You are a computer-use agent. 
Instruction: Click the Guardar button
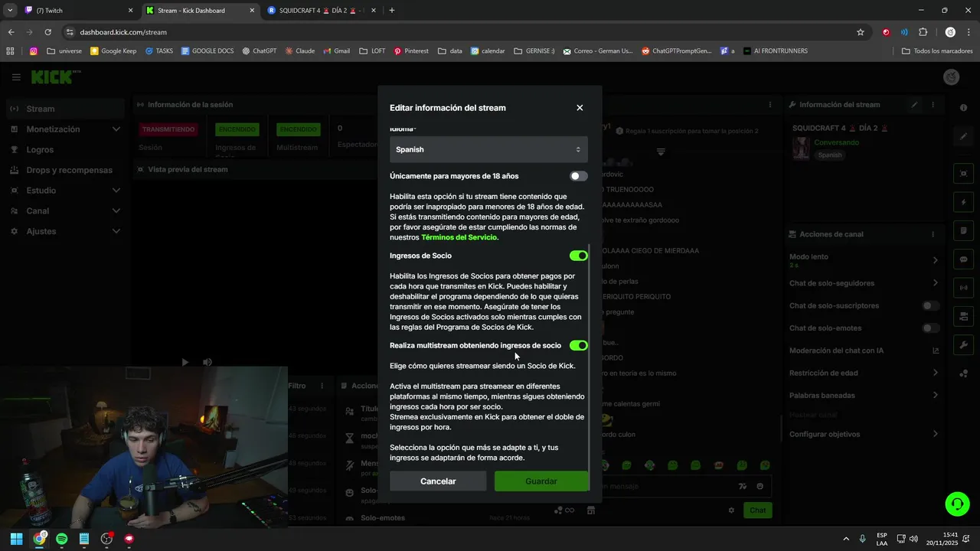click(x=541, y=481)
